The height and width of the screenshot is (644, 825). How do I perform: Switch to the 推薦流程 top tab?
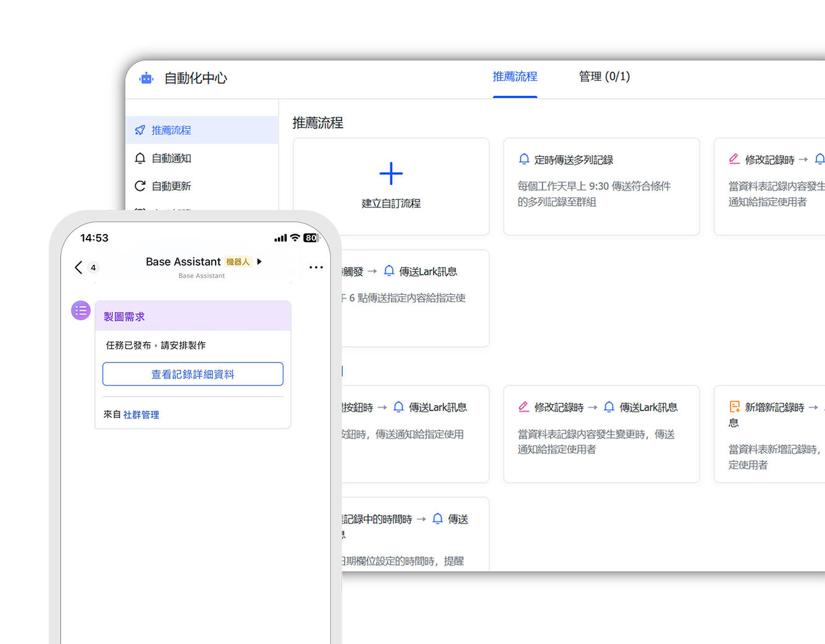pyautogui.click(x=515, y=77)
